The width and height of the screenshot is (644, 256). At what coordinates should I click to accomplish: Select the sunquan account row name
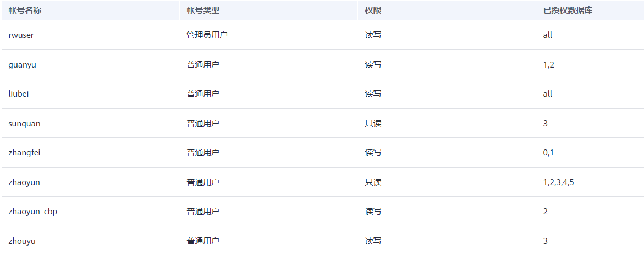pyautogui.click(x=24, y=124)
